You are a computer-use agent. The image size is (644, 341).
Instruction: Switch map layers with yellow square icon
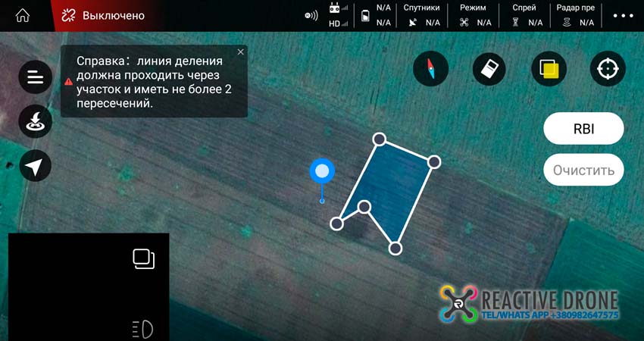click(x=549, y=69)
